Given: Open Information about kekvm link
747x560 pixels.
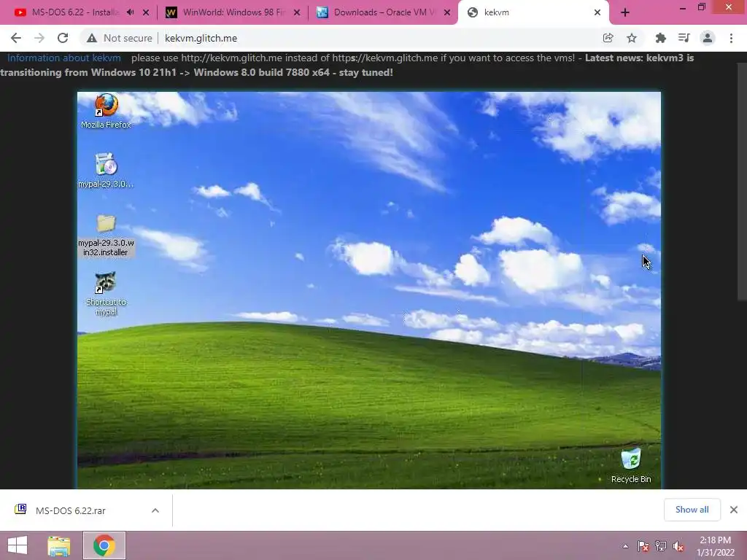Looking at the screenshot, I should (x=64, y=58).
